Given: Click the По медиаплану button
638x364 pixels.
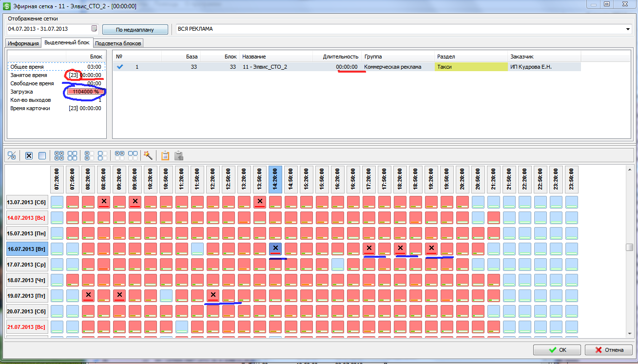Looking at the screenshot, I should point(135,30).
